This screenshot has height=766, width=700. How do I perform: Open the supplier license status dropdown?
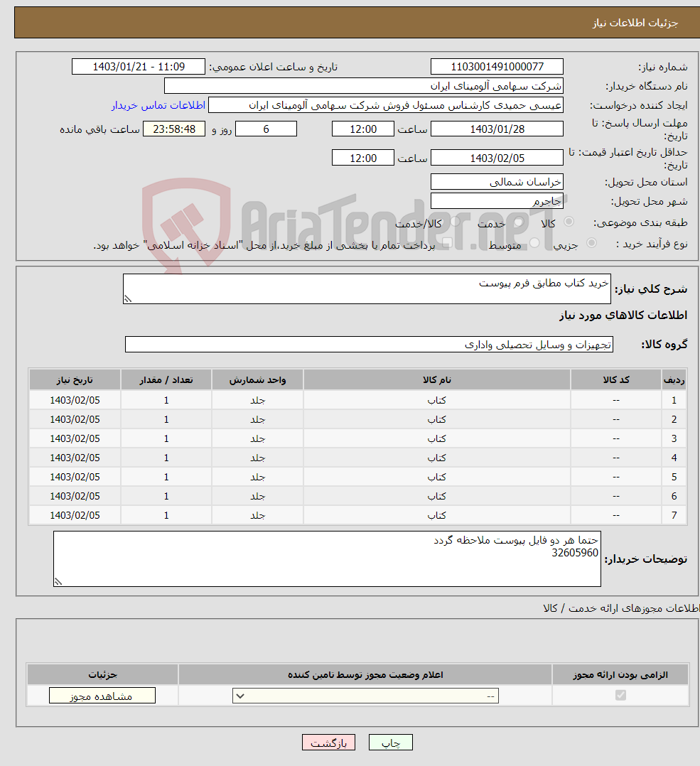click(x=365, y=696)
